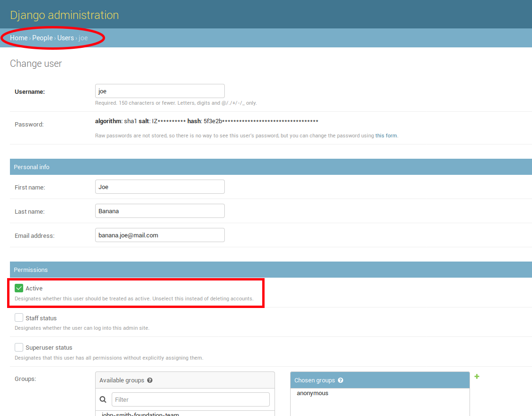Enable the Staff status checkbox
Image resolution: width=532 pixels, height=416 pixels.
19,318
